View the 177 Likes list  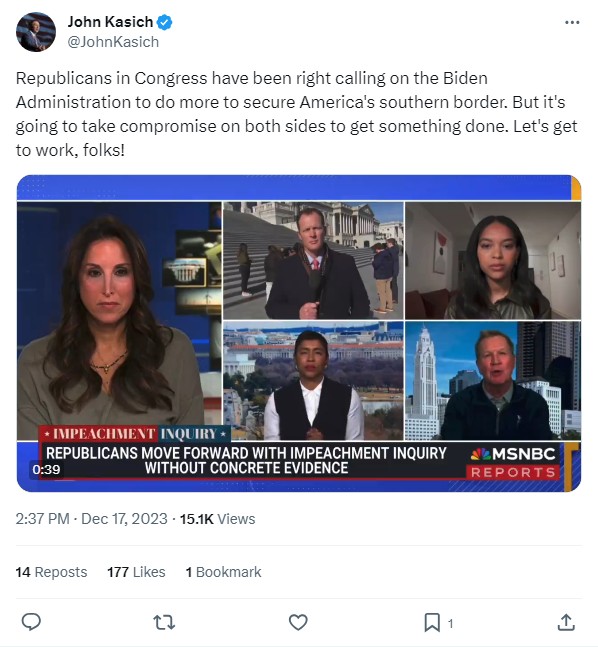pos(136,572)
